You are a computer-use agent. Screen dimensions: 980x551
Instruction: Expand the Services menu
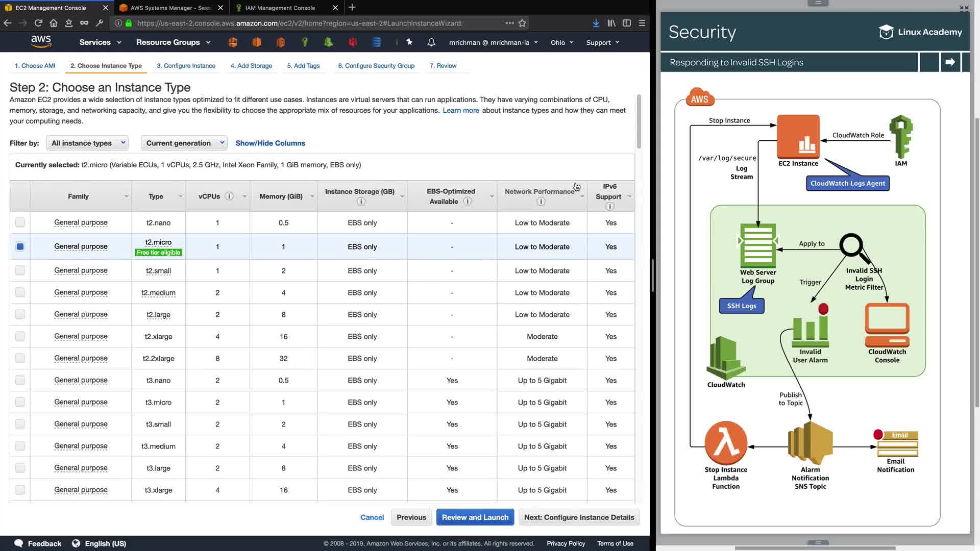point(100,42)
